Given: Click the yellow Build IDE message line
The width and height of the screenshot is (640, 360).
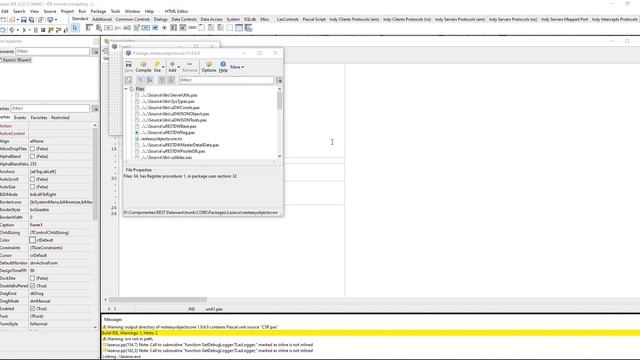Looking at the screenshot, I should pyautogui.click(x=370, y=333).
